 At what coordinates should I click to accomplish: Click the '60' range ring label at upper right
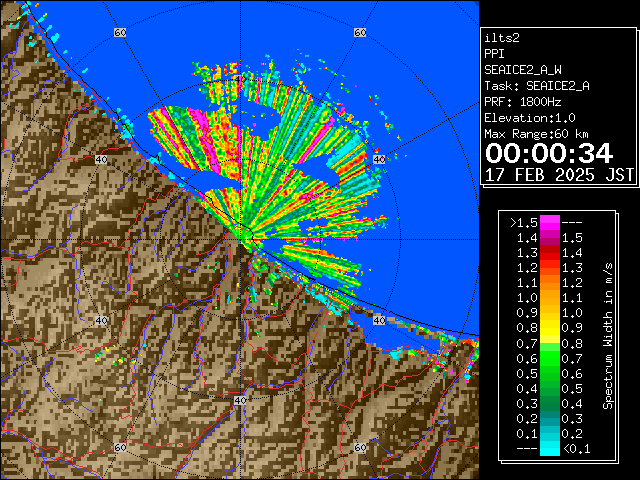pyautogui.click(x=360, y=32)
